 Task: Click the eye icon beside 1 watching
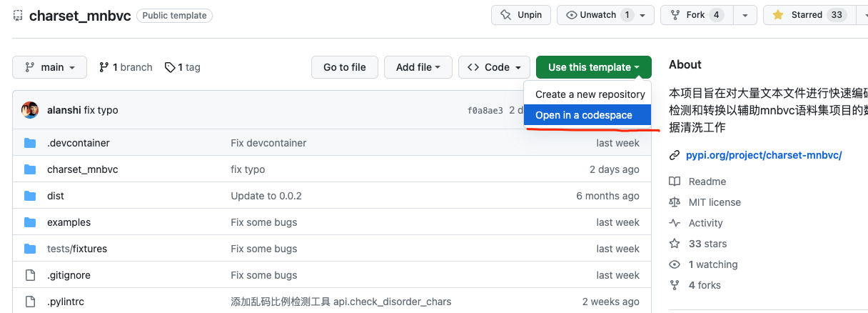pos(675,264)
